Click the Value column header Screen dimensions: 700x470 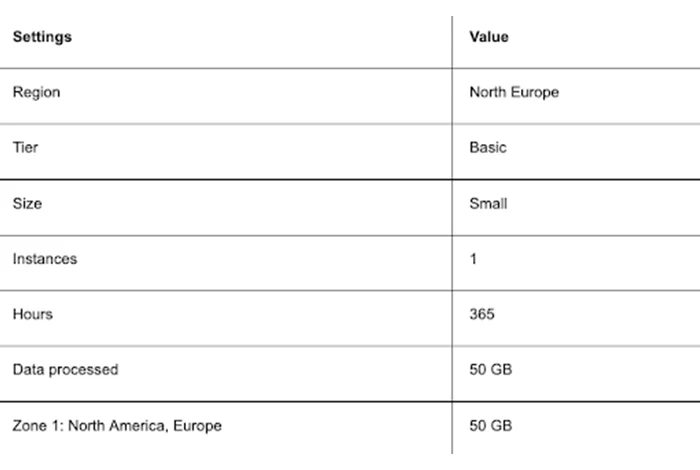pos(489,37)
